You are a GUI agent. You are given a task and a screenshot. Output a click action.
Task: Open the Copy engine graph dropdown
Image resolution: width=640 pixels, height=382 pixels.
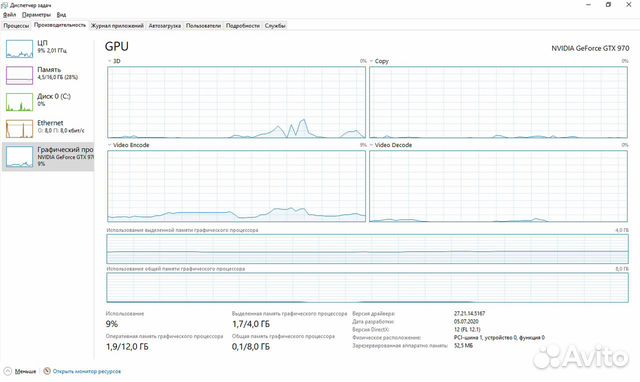tap(371, 61)
